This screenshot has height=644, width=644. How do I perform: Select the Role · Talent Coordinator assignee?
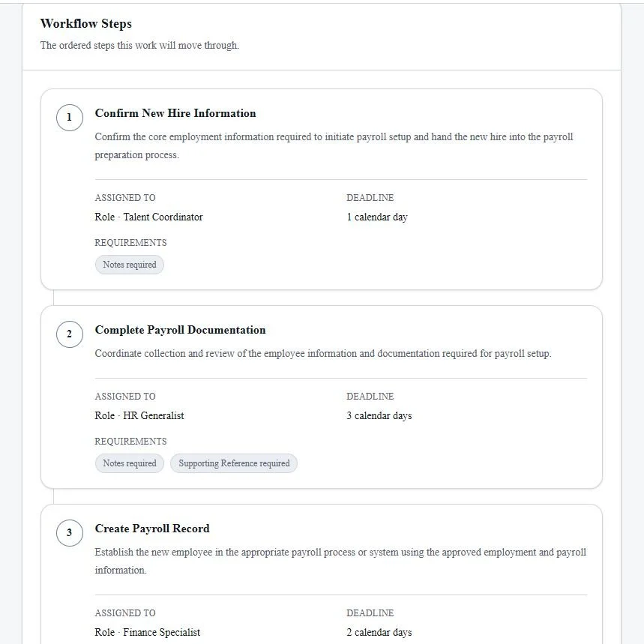click(148, 217)
